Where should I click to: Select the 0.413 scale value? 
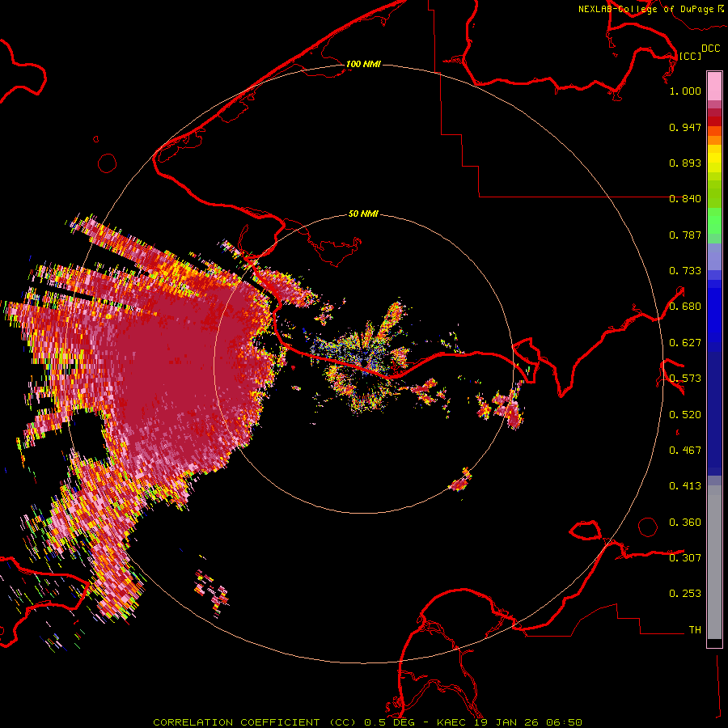[x=685, y=486]
